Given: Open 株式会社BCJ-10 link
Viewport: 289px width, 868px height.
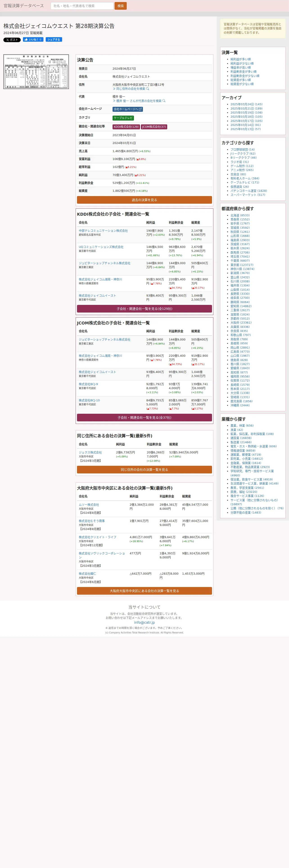Looking at the screenshot, I should (89, 400).
